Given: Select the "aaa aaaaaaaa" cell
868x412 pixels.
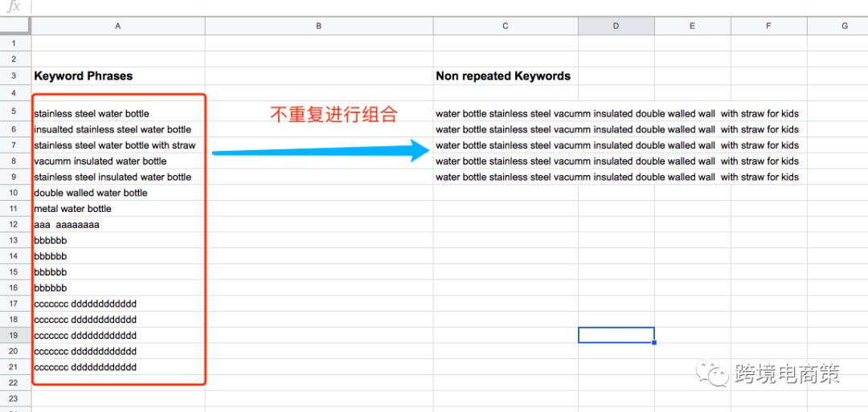Looking at the screenshot, I should click(67, 225).
